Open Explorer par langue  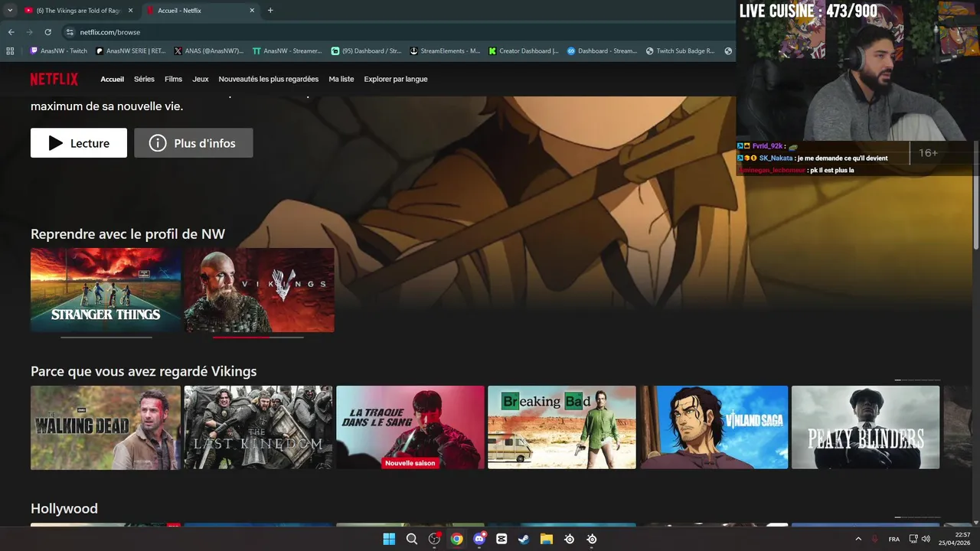(x=396, y=79)
